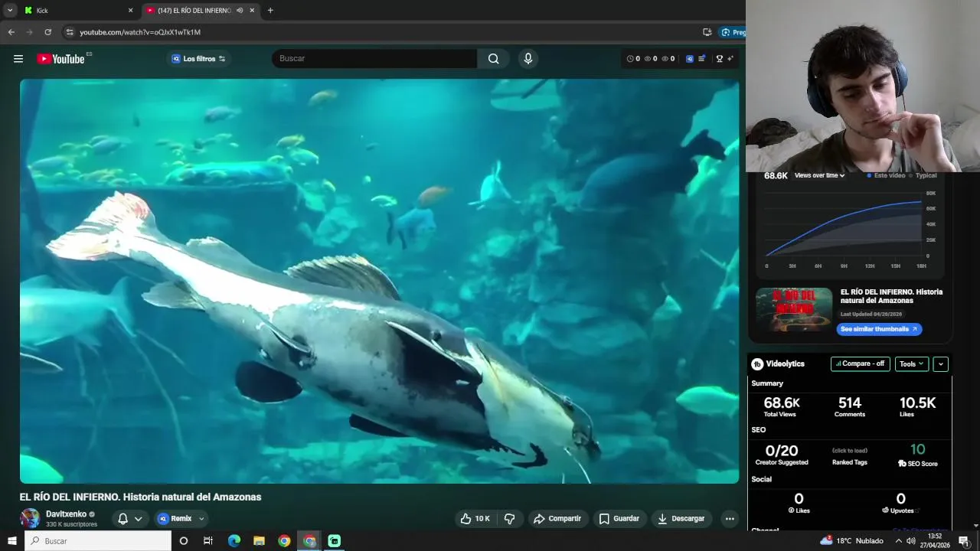Click the Descargar button
The width and height of the screenshot is (980, 551).
coord(681,519)
